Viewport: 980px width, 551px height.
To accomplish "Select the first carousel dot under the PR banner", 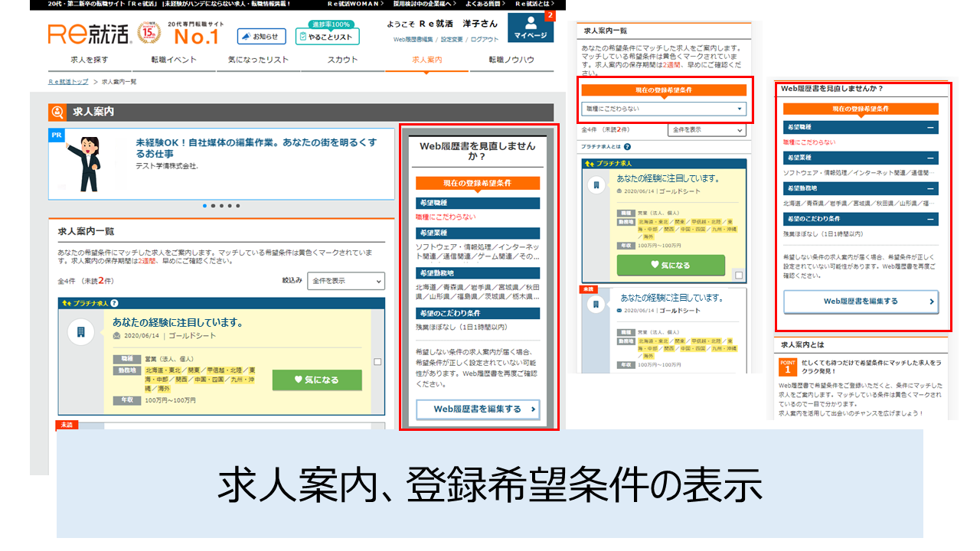I will point(204,206).
